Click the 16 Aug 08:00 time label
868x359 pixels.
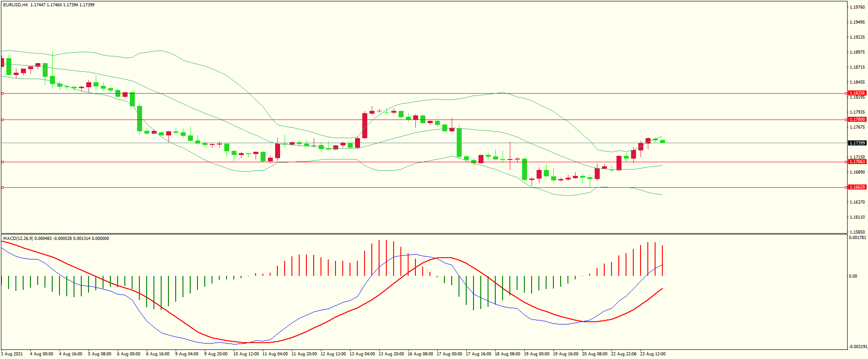tap(420, 354)
